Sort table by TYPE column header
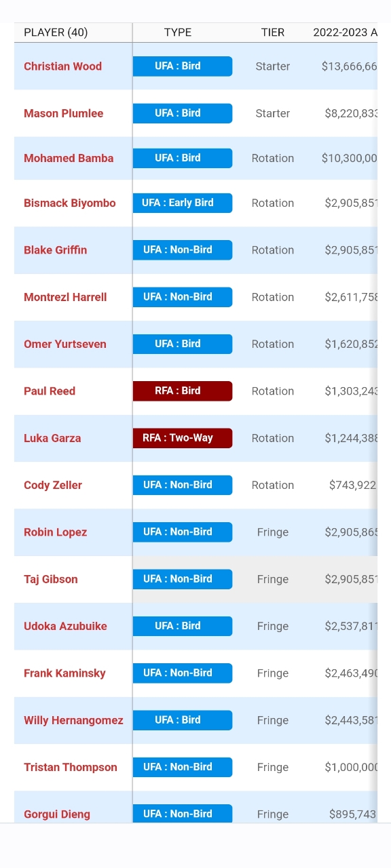391x868 pixels. point(178,33)
